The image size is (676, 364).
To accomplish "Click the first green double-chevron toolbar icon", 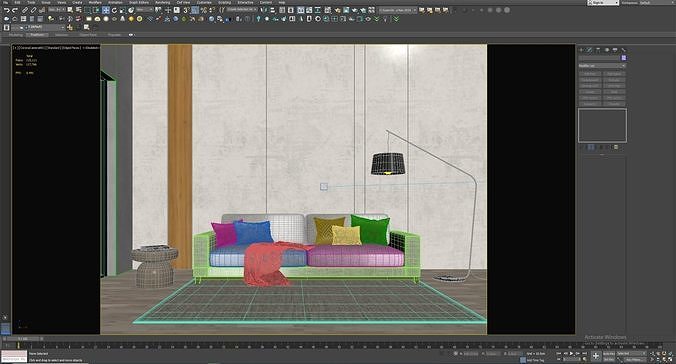I will (376, 19).
